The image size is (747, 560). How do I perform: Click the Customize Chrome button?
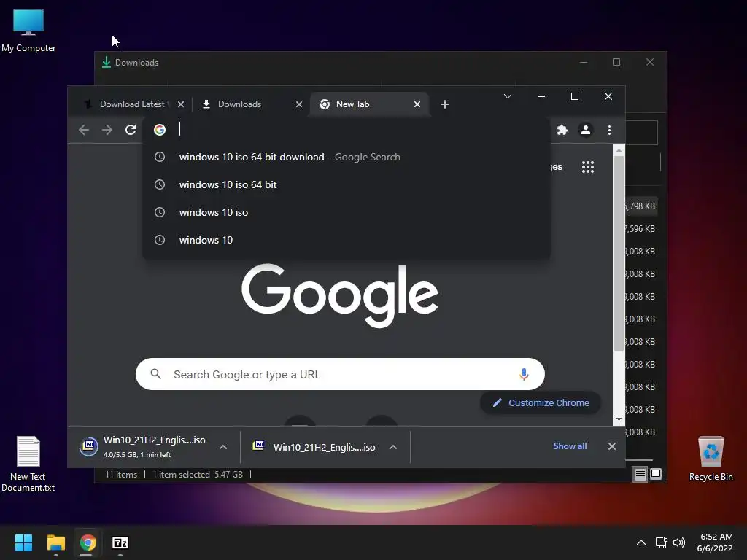coord(541,402)
